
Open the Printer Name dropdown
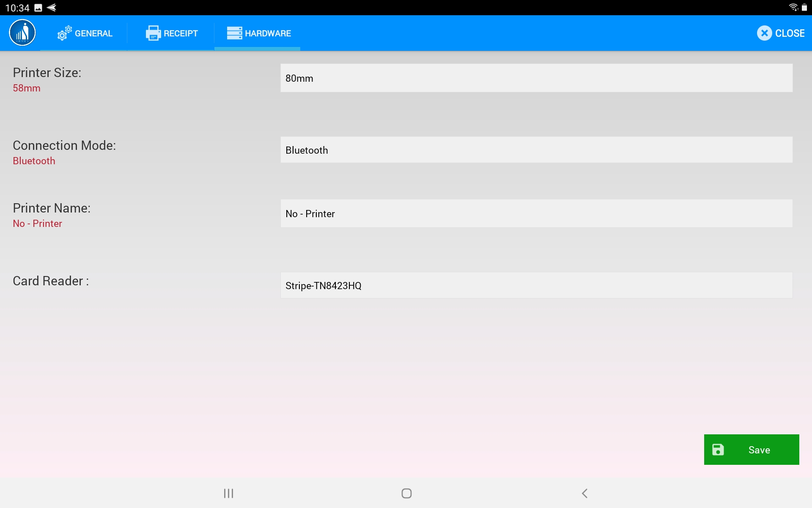536,213
